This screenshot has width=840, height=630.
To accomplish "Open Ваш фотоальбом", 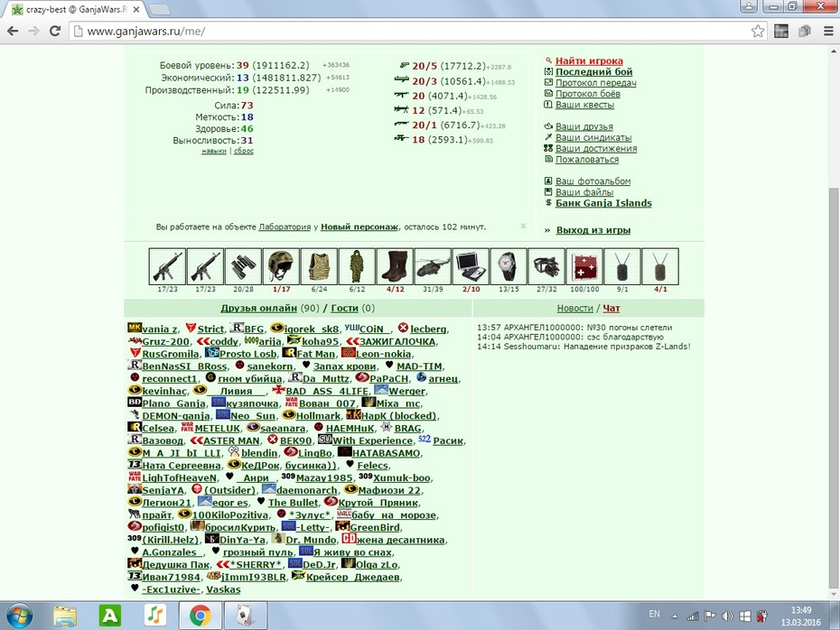I will [x=593, y=181].
